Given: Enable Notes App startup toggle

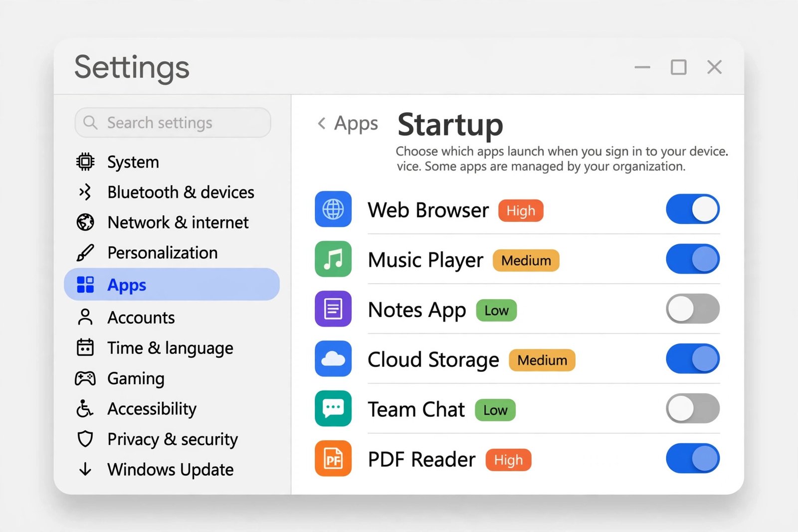Looking at the screenshot, I should pyautogui.click(x=693, y=309).
